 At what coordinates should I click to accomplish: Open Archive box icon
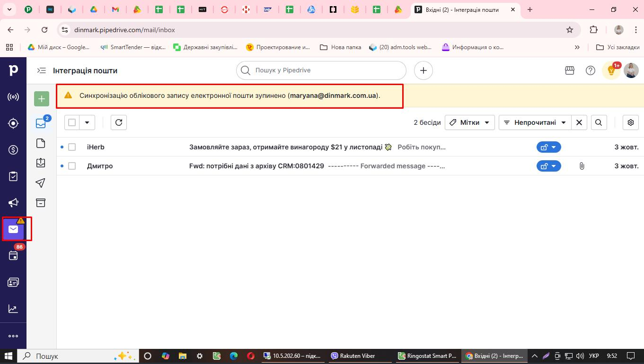[x=41, y=202]
